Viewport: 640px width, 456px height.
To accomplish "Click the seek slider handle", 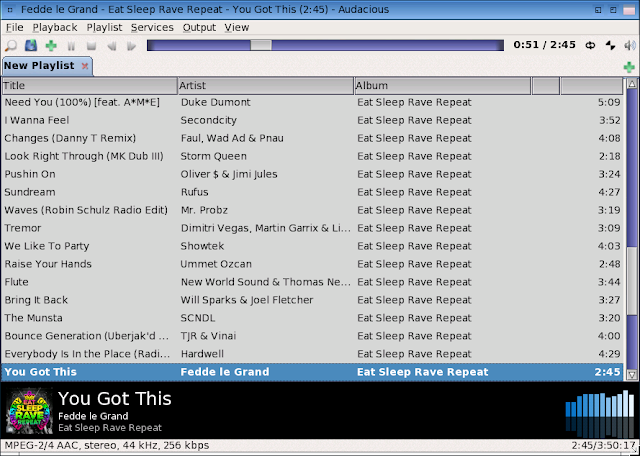I will (261, 45).
